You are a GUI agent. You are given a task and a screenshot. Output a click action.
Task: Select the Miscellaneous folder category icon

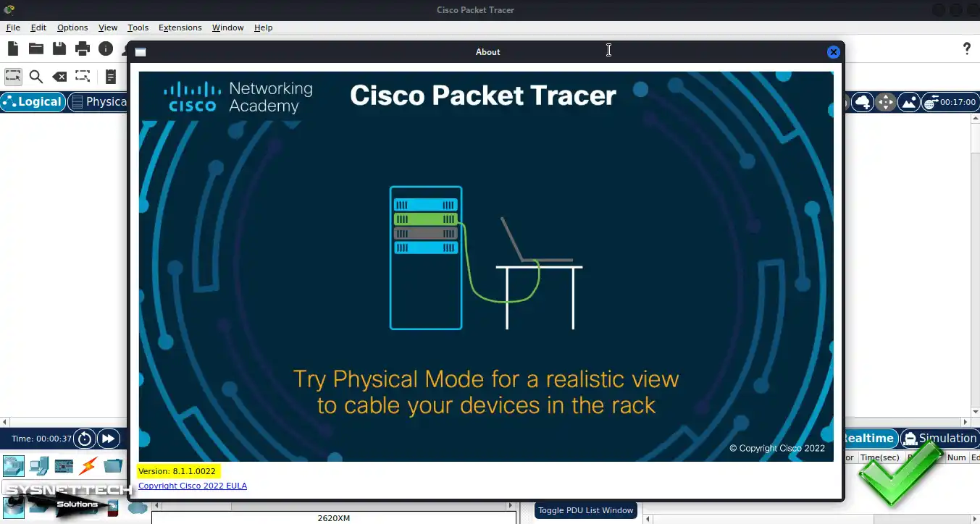tap(113, 465)
